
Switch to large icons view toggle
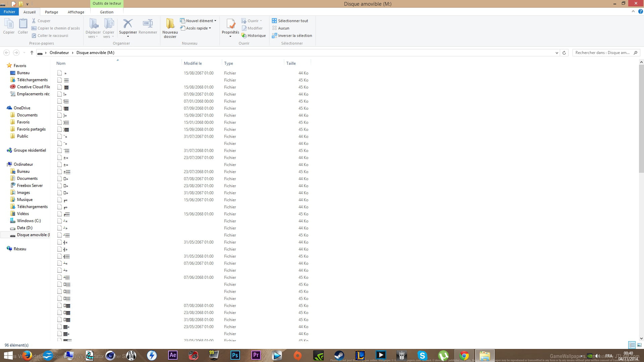click(639, 345)
